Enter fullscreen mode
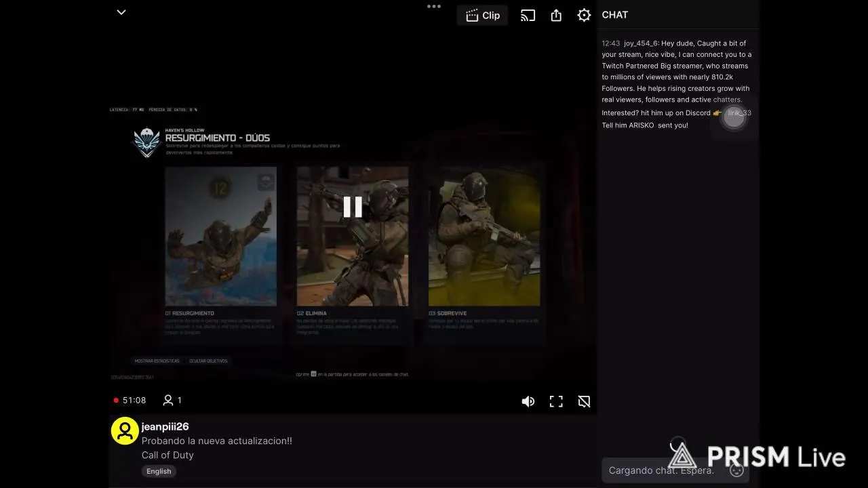The height and width of the screenshot is (488, 868). coord(556,401)
